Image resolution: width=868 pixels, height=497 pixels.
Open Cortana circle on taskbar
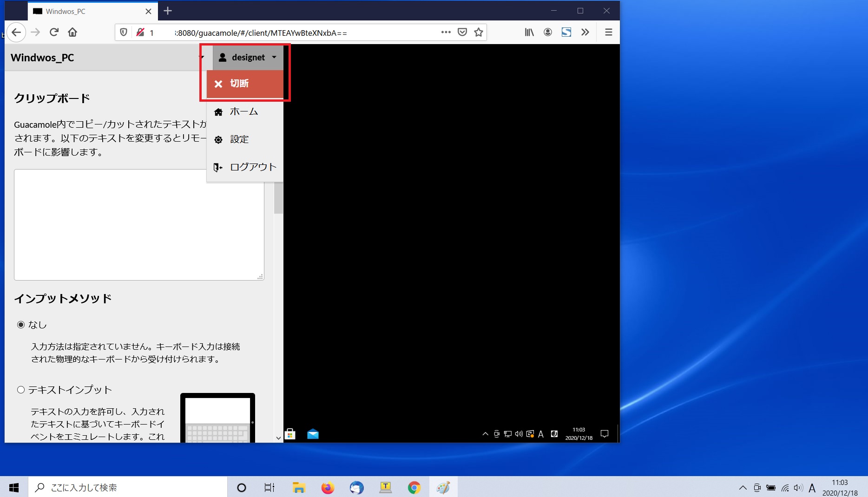pos(242,487)
